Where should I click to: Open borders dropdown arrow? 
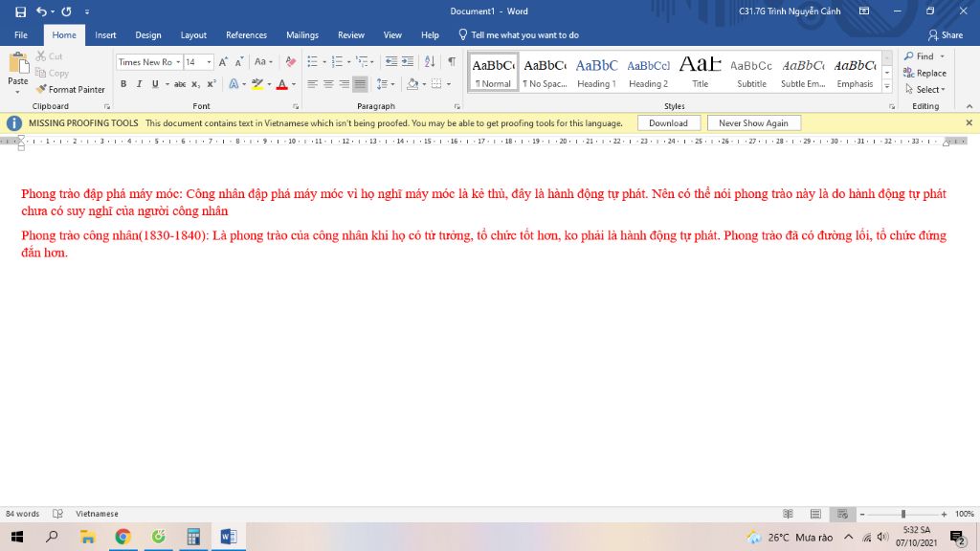pyautogui.click(x=449, y=84)
